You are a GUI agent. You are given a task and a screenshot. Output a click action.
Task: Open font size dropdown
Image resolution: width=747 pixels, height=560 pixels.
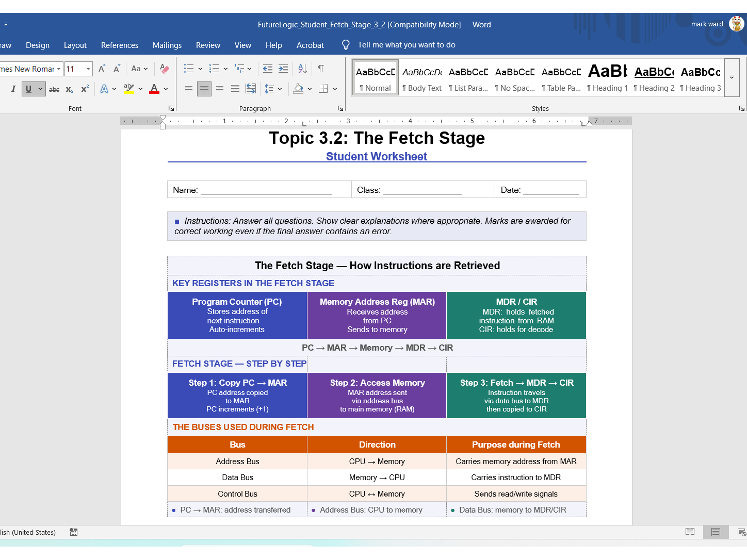pos(88,69)
